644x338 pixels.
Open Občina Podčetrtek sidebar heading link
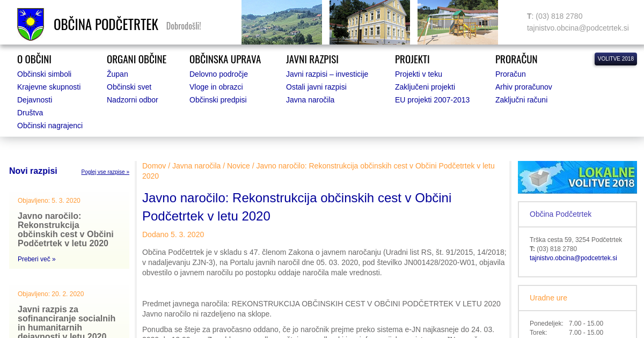pyautogui.click(x=560, y=214)
